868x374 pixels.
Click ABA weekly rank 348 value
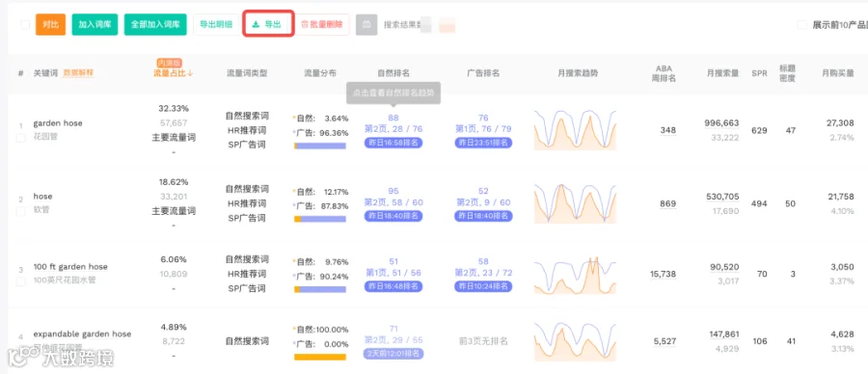coord(668,130)
